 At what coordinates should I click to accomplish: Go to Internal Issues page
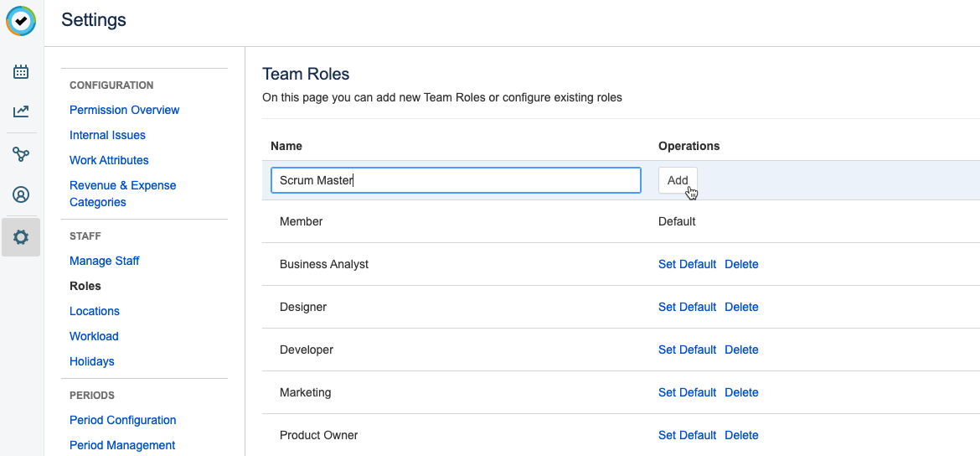[x=107, y=135]
